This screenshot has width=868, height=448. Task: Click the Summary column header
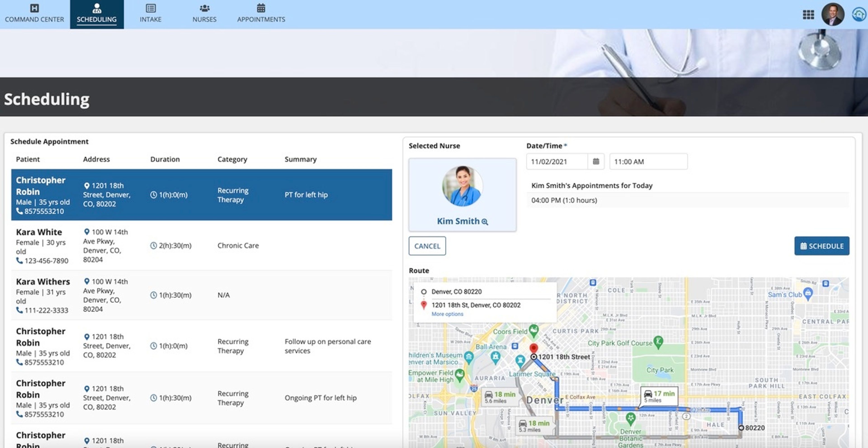(x=301, y=159)
